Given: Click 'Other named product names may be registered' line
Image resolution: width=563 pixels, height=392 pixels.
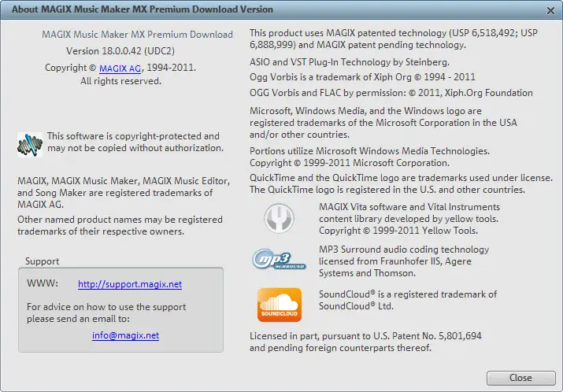Looking at the screenshot, I should click(120, 220).
